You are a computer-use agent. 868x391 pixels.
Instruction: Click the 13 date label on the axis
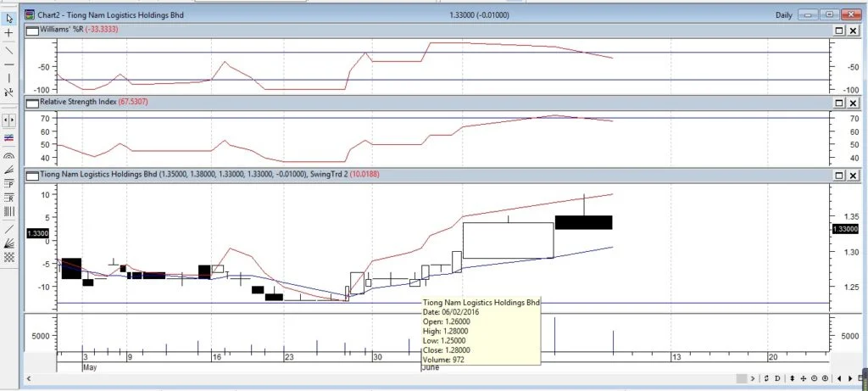[676, 357]
